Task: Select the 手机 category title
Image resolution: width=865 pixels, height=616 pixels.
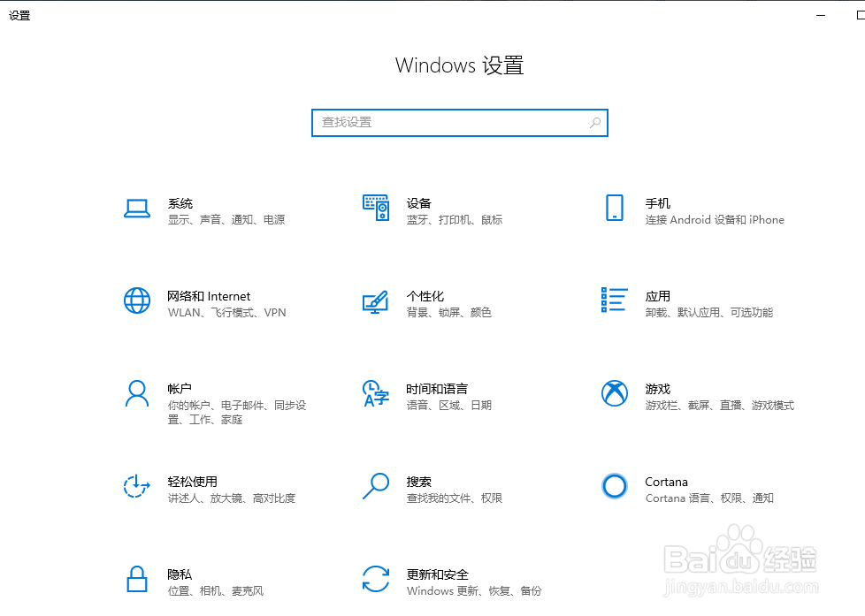Action: click(x=657, y=203)
